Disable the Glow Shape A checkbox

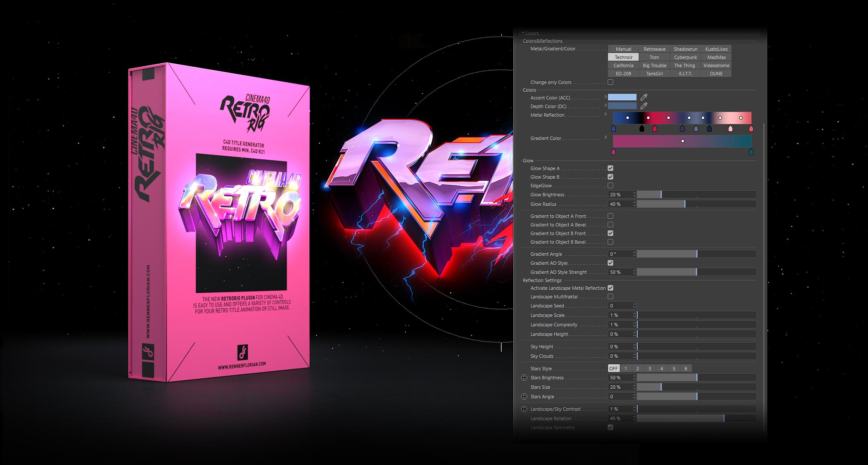pyautogui.click(x=610, y=168)
